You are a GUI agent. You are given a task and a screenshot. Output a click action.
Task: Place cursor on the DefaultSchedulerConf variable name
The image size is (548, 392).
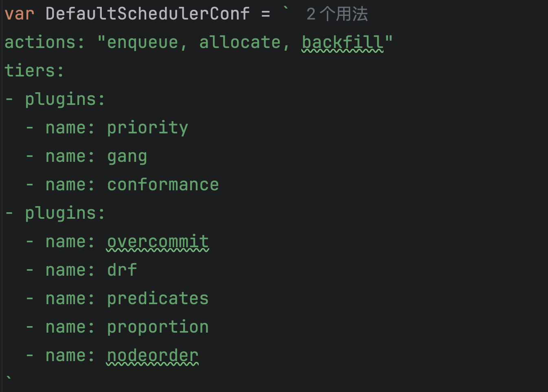click(147, 14)
